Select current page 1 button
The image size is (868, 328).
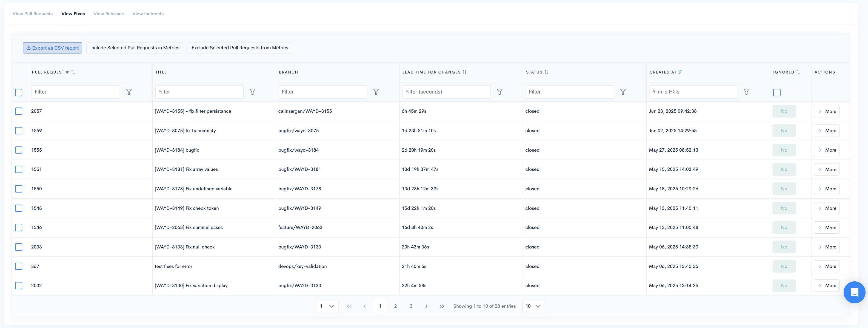click(x=380, y=306)
